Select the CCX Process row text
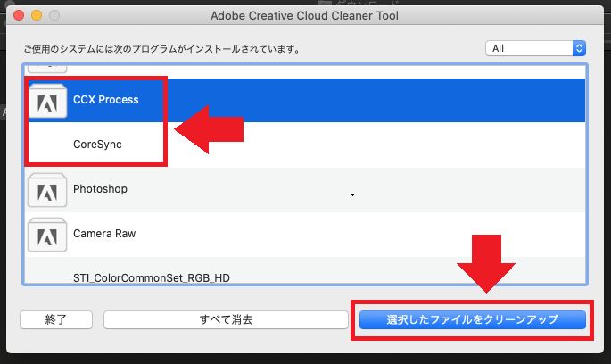This screenshot has width=611, height=364. [x=105, y=100]
